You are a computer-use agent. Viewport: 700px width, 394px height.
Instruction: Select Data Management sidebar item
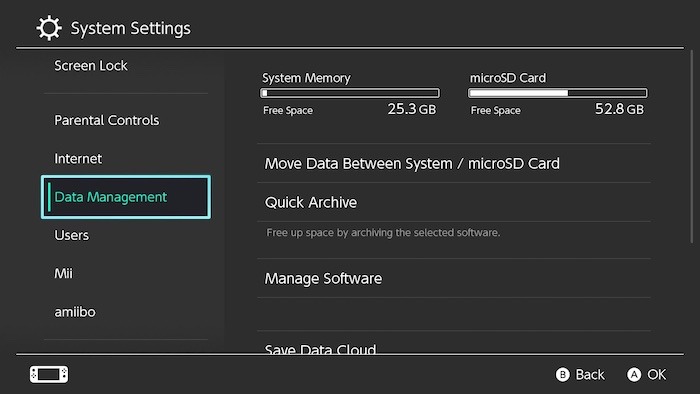[x=126, y=197]
